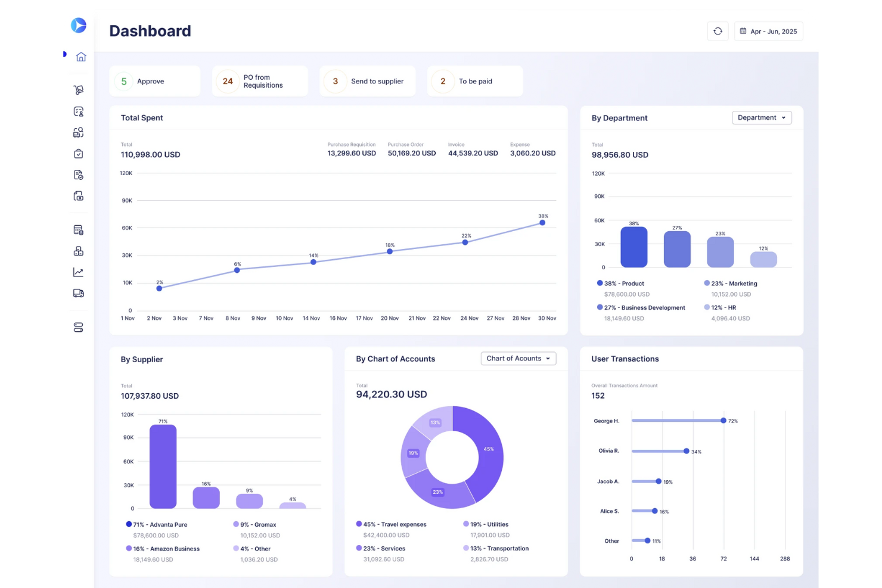882x588 pixels.
Task: Click the line chart analytics icon
Action: [78, 272]
